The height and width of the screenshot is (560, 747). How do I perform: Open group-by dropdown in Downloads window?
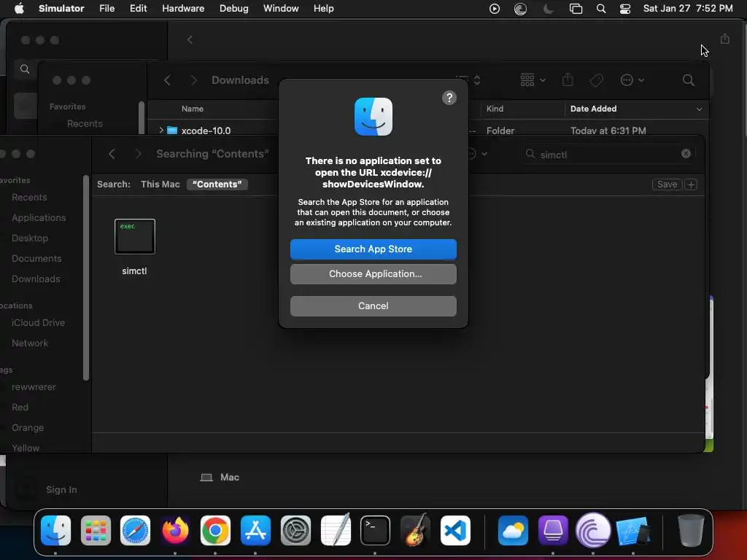click(533, 80)
